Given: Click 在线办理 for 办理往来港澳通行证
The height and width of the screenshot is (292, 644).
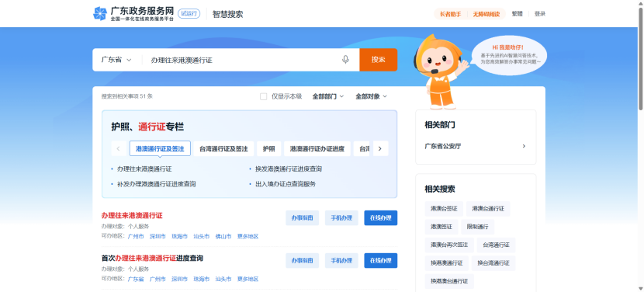Looking at the screenshot, I should tap(381, 218).
